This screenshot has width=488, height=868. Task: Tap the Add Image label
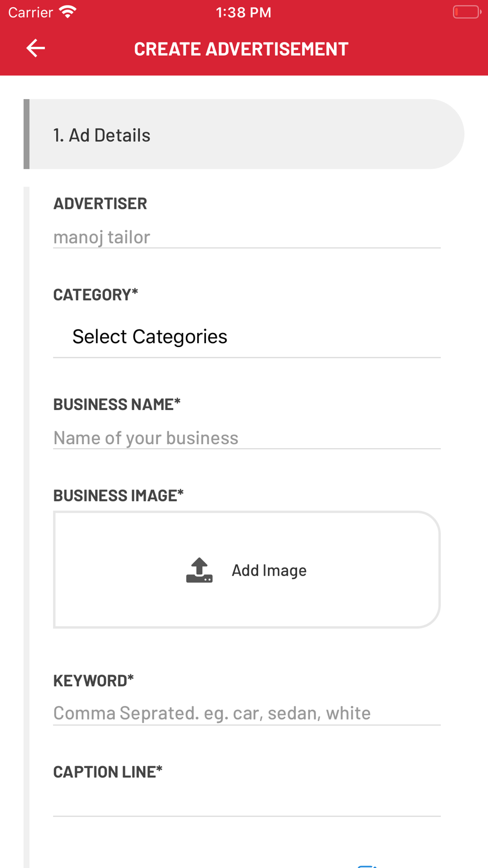[x=269, y=570]
